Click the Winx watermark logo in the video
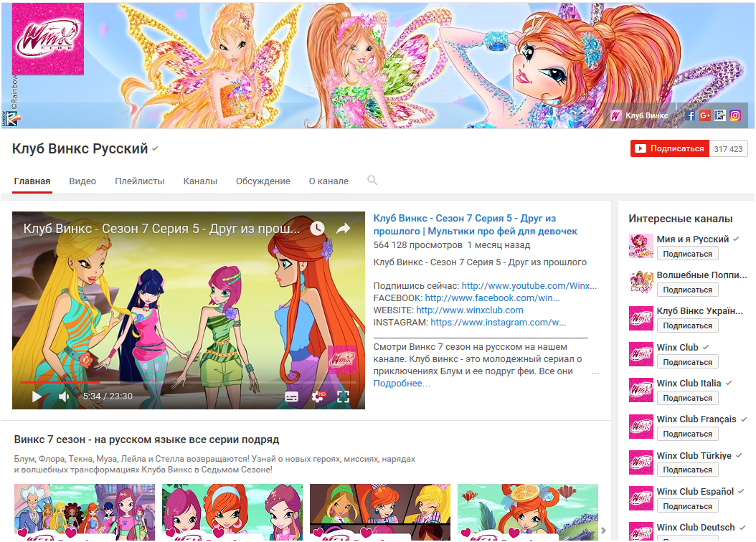Viewport: 756px width, 542px height. tap(342, 359)
